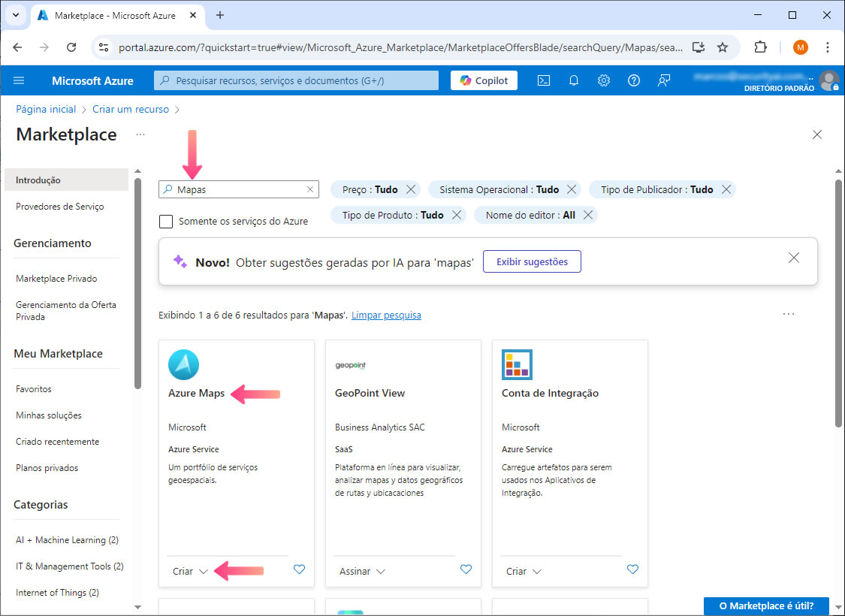The image size is (845, 616).
Task: Click the Conta de Integração icon
Action: (x=517, y=364)
